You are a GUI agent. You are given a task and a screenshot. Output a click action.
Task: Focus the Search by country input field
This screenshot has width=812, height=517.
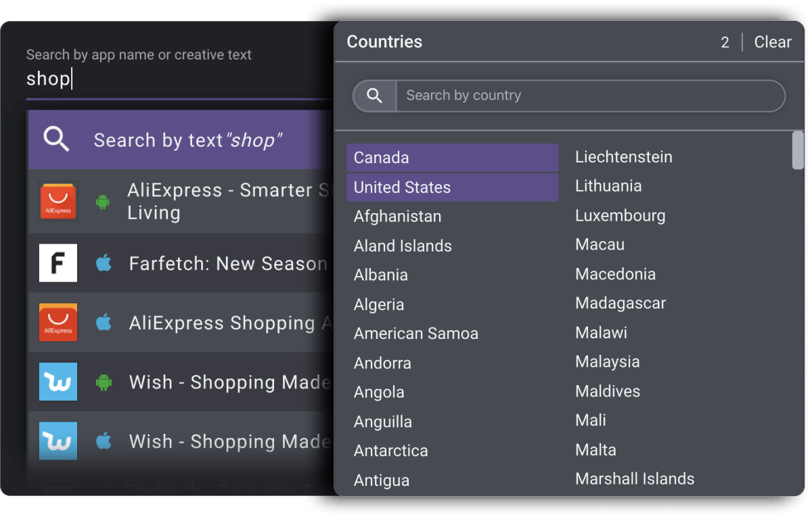[589, 96]
